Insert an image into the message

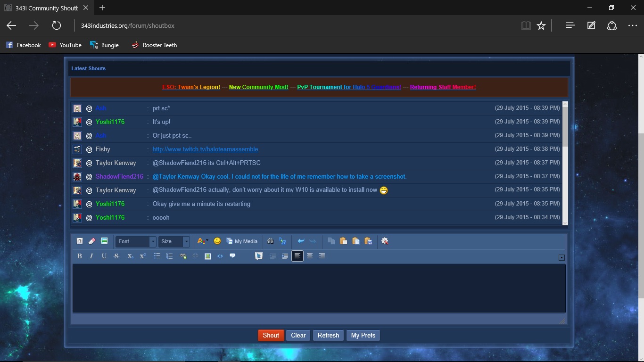tap(208, 256)
